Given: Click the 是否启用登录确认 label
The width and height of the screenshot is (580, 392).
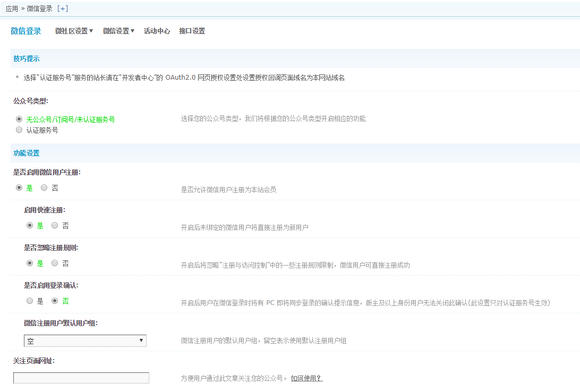Looking at the screenshot, I should click(51, 285).
